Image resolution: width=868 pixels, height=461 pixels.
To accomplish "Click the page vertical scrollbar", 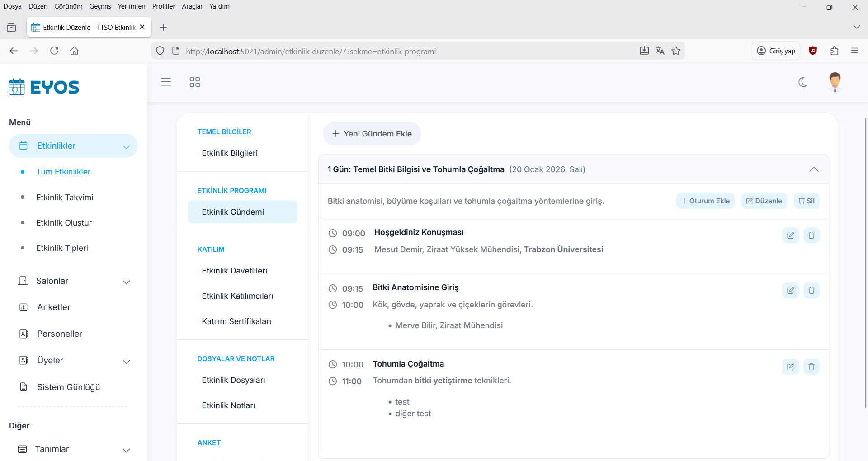I will pos(865,262).
